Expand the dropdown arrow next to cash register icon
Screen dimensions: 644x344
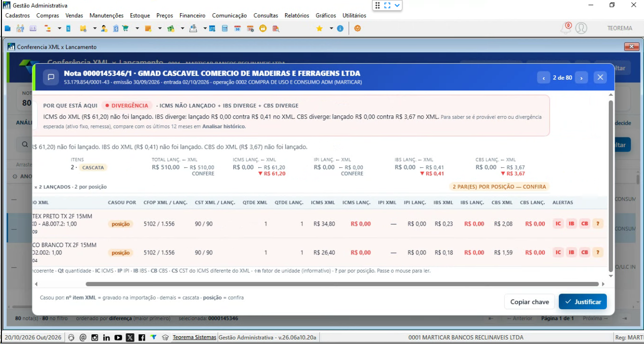pyautogui.click(x=205, y=28)
